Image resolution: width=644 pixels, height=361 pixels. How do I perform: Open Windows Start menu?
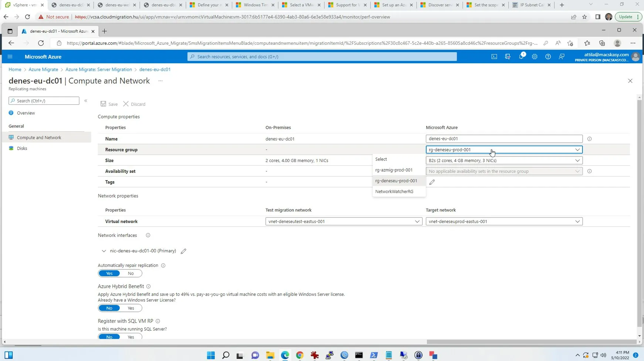tap(211, 355)
